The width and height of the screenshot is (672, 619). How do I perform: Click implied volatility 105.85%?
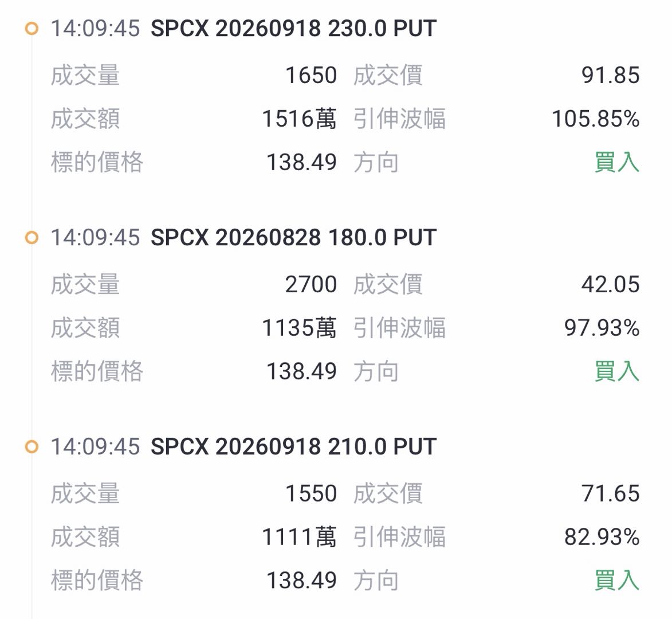(596, 119)
